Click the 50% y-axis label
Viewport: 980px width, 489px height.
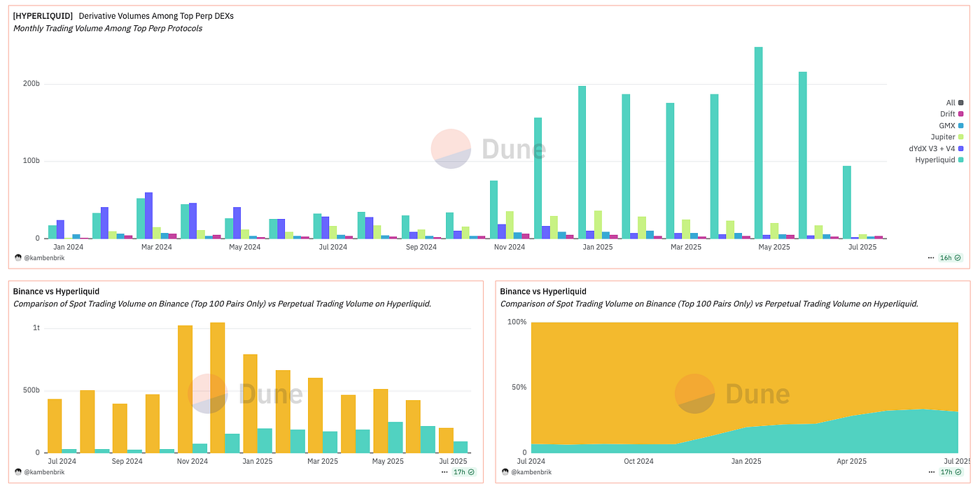pos(519,387)
